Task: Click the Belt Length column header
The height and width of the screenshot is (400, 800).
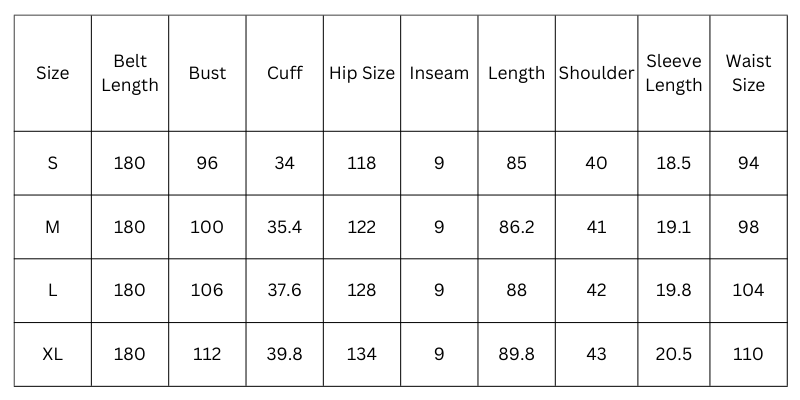Action: coord(130,73)
